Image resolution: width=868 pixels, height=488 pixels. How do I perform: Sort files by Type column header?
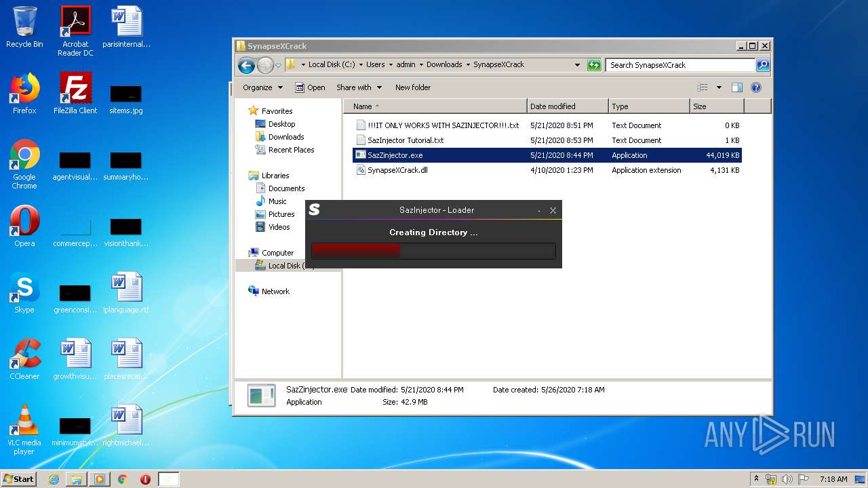pyautogui.click(x=649, y=106)
